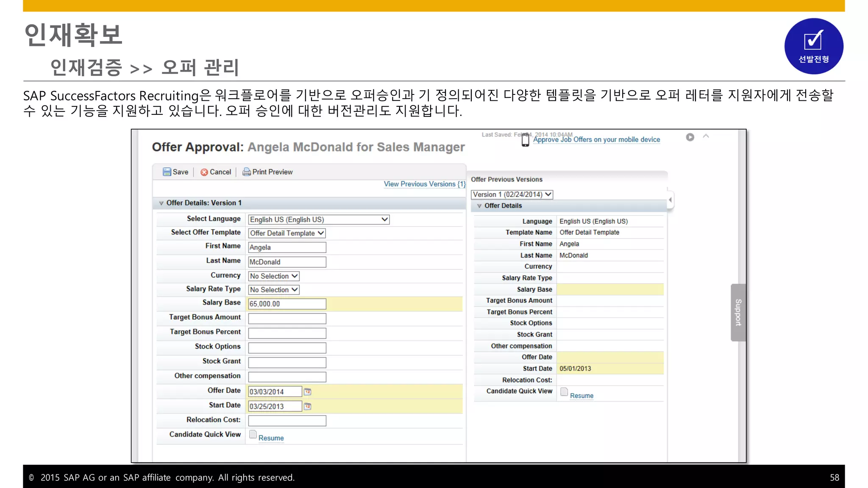Screen dimensions: 868x488
Task: Open the vertical Support tab
Action: click(738, 312)
